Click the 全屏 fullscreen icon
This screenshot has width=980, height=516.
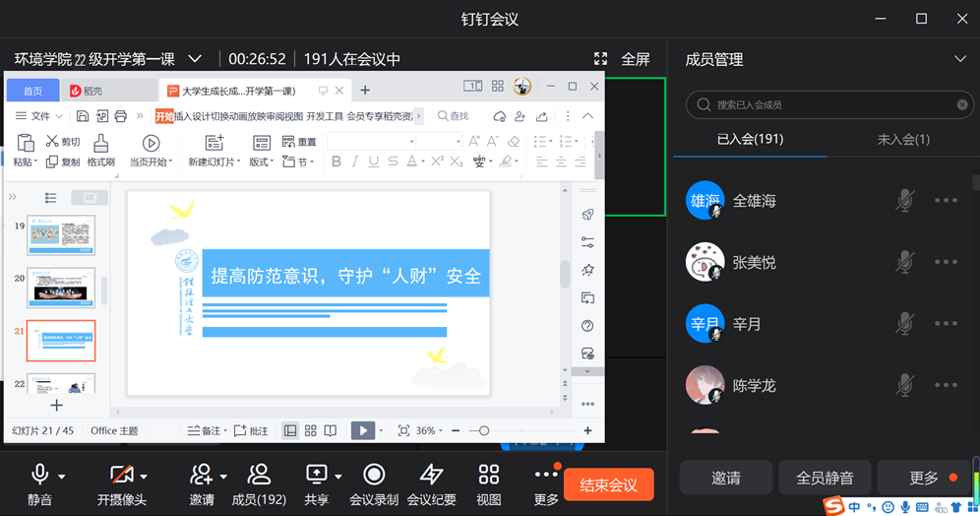pyautogui.click(x=601, y=59)
